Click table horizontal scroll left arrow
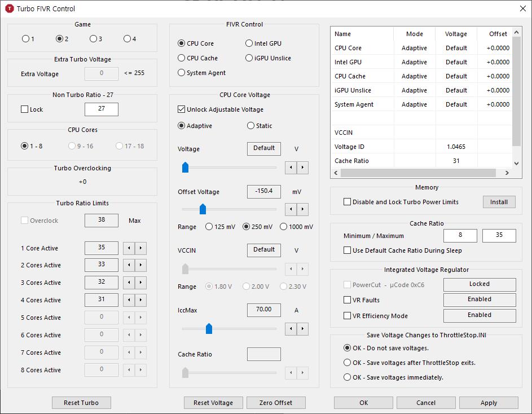 [336, 173]
